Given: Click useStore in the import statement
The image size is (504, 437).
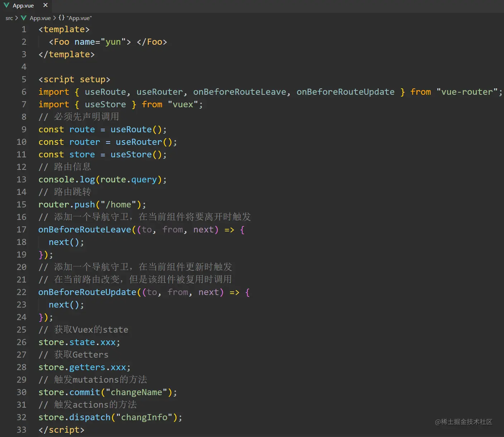Looking at the screenshot, I should coord(105,104).
